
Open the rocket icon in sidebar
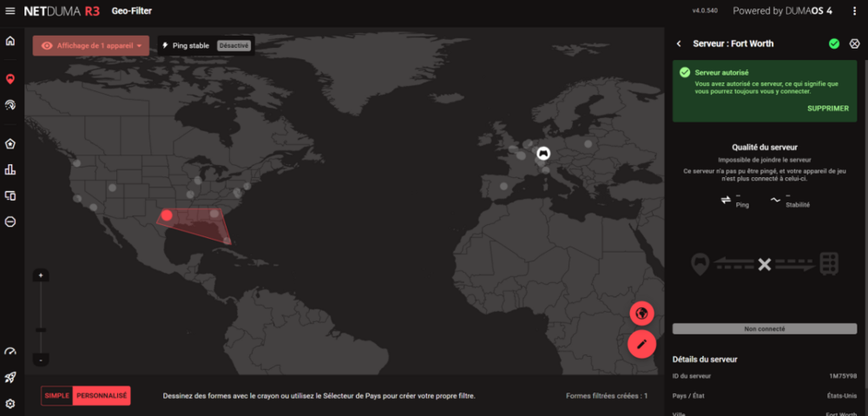[10, 378]
